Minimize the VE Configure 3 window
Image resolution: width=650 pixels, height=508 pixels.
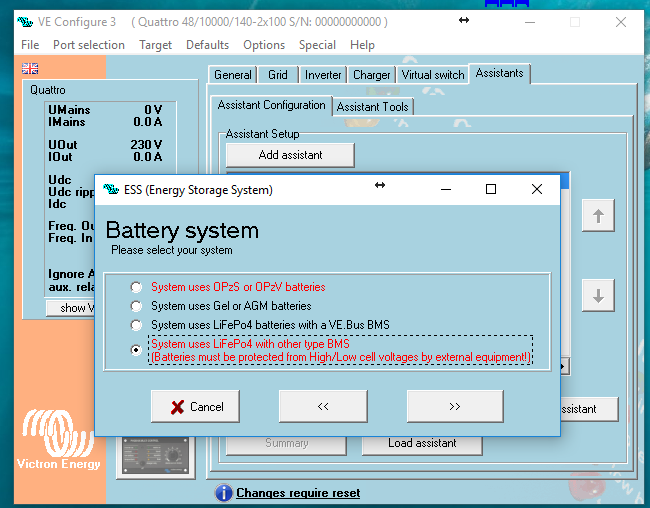coord(530,22)
